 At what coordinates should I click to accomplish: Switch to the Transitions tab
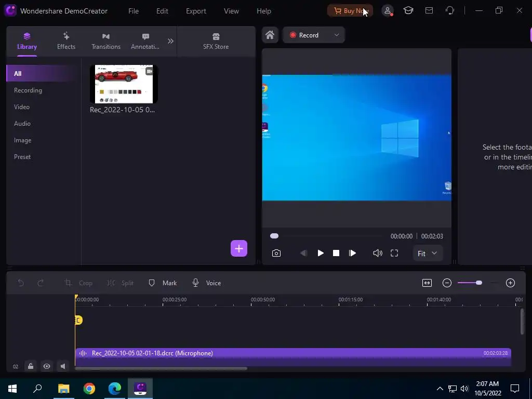pyautogui.click(x=106, y=41)
